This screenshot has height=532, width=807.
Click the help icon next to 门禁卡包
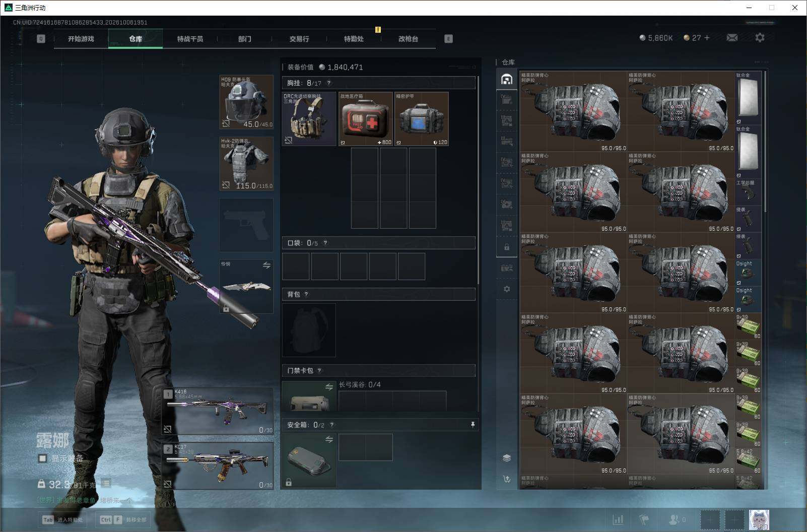319,370
